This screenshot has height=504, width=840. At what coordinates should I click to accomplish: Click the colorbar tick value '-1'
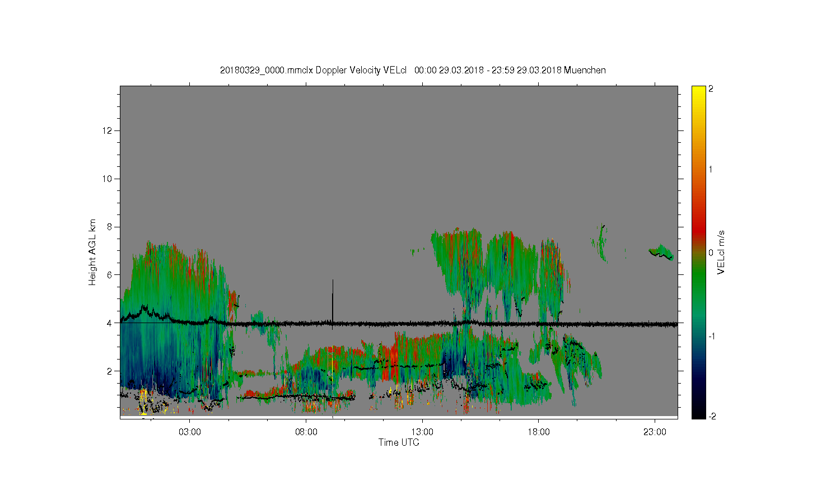pos(712,336)
